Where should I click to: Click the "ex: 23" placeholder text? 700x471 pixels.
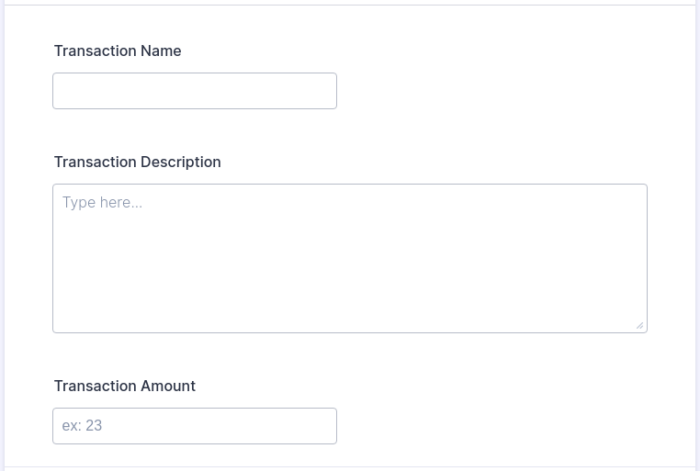pyautogui.click(x=82, y=426)
